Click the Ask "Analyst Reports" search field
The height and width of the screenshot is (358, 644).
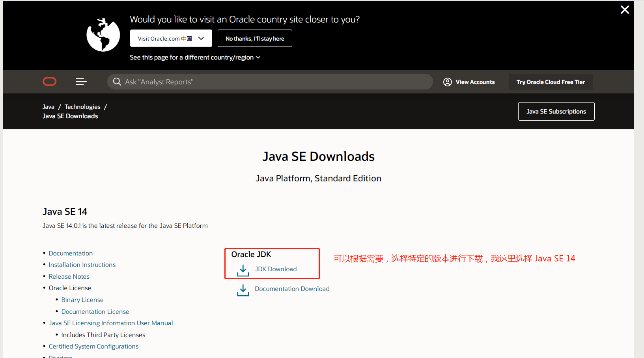[270, 82]
